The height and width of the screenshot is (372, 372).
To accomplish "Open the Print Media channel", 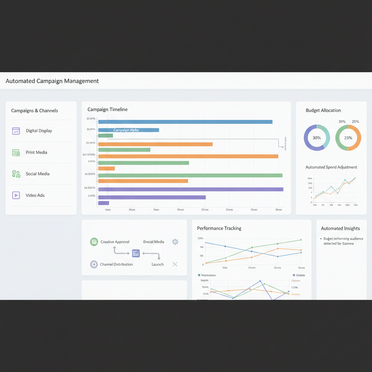I will (x=41, y=152).
